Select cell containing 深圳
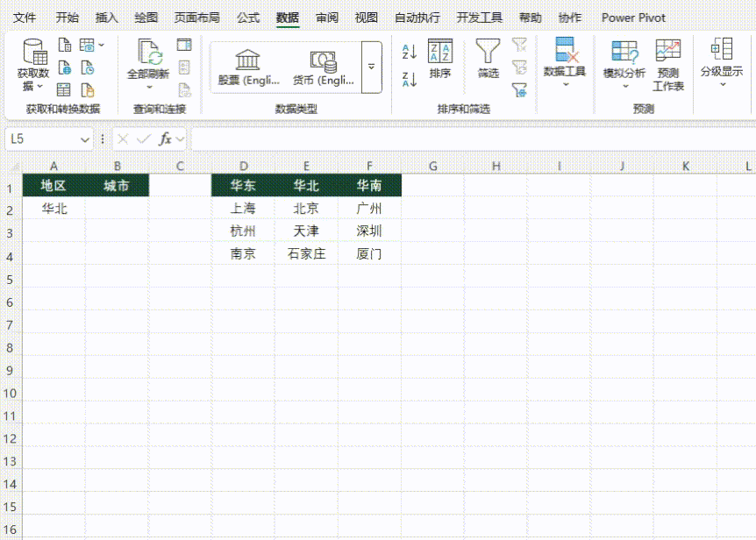Screen dimensions: 756x540 pos(369,231)
